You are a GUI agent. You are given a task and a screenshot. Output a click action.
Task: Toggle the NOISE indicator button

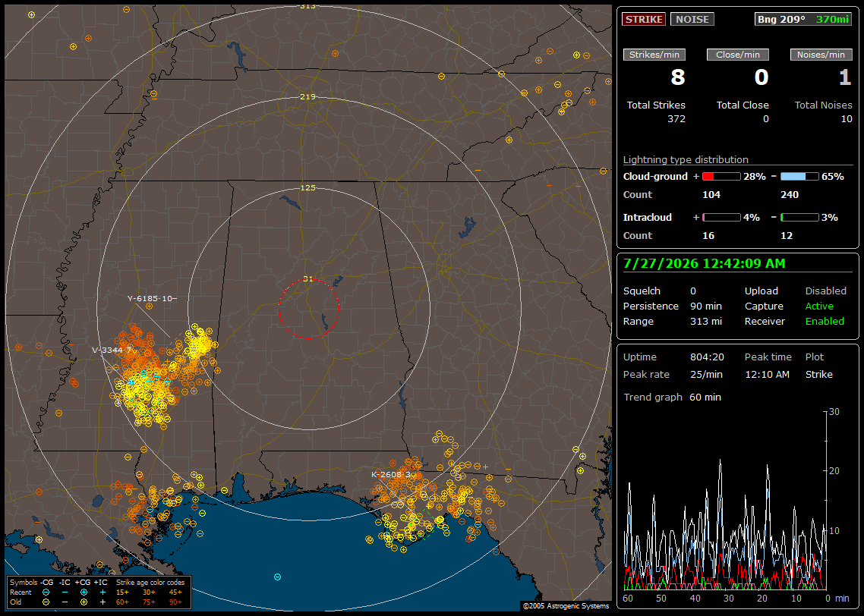[692, 19]
